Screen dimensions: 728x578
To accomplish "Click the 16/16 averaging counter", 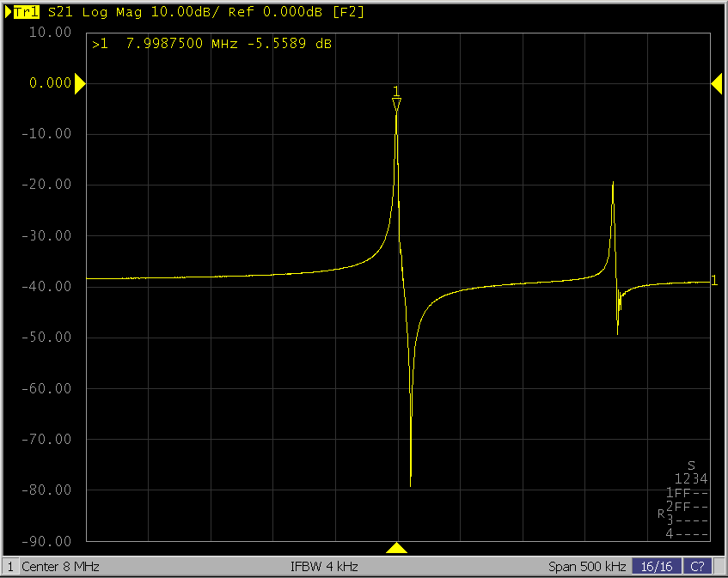I will coord(656,567).
